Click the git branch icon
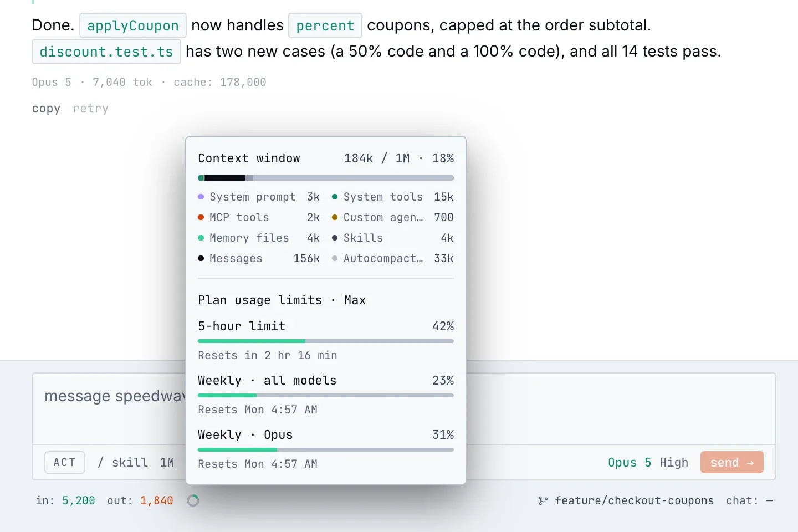This screenshot has width=798, height=532. click(x=543, y=500)
